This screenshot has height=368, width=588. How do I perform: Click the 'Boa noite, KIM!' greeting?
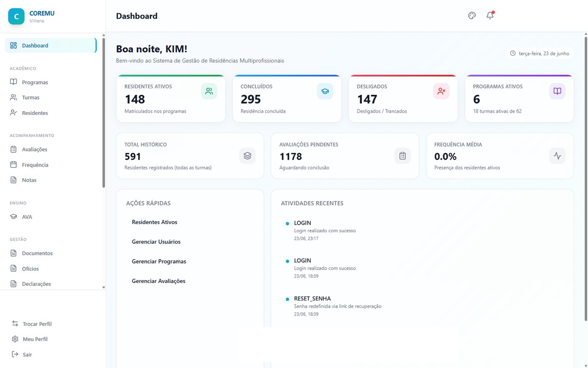[152, 49]
